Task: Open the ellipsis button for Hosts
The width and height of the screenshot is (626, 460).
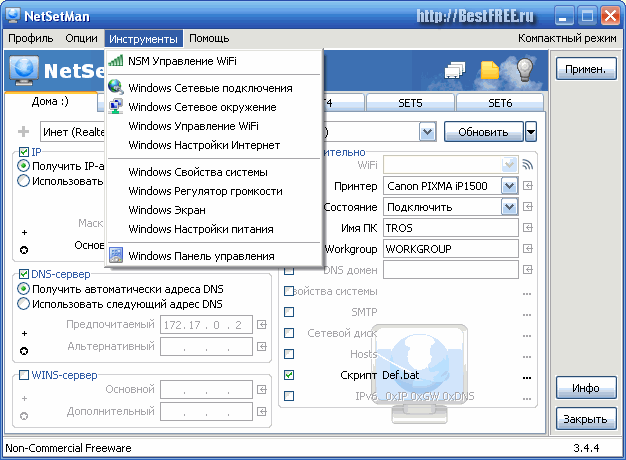Action: 527,356
